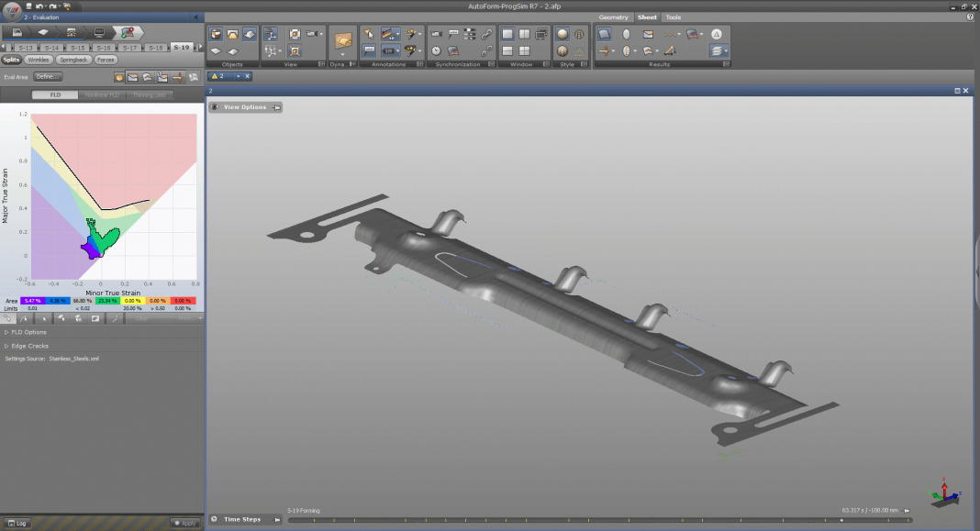Click the Dyna icon in the ribbon
The width and height of the screenshot is (980, 531).
(343, 42)
